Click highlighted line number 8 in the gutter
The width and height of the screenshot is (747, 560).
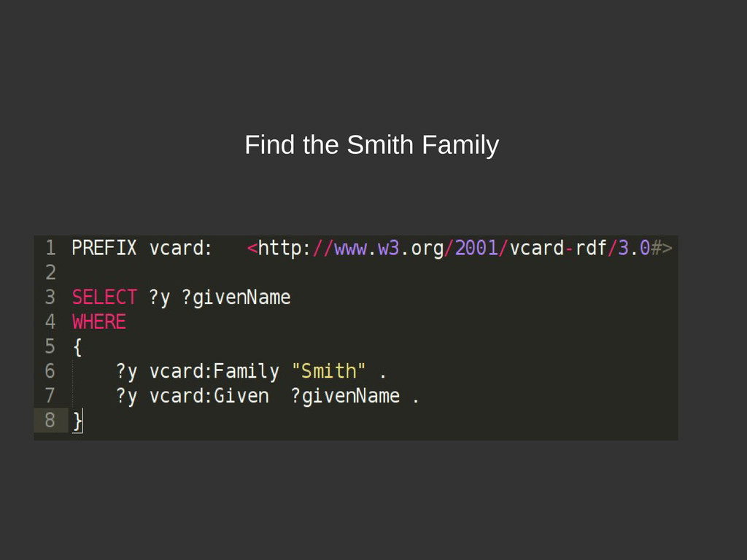[x=50, y=421]
